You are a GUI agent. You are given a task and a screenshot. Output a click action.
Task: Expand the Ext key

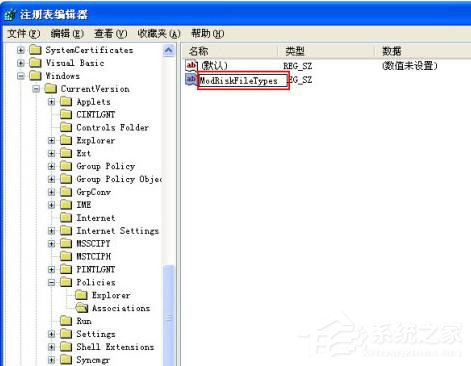coord(51,153)
